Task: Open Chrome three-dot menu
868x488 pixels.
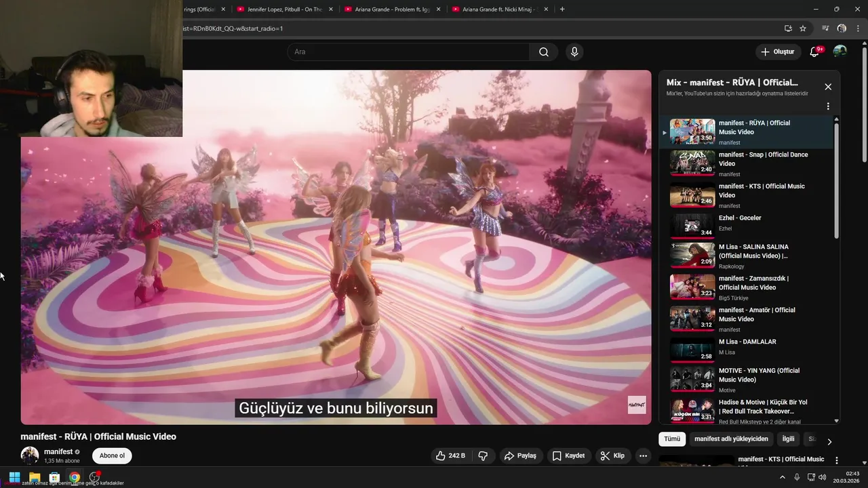Action: 858,28
